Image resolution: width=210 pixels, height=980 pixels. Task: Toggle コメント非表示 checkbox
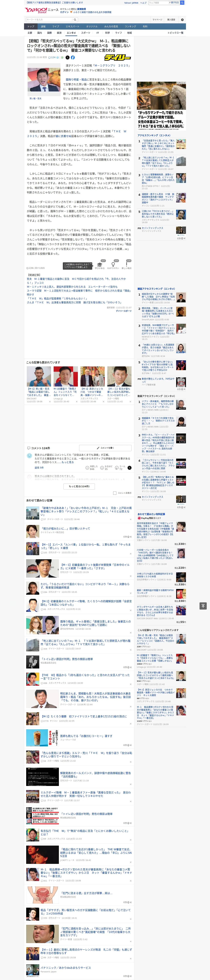coord(115,493)
